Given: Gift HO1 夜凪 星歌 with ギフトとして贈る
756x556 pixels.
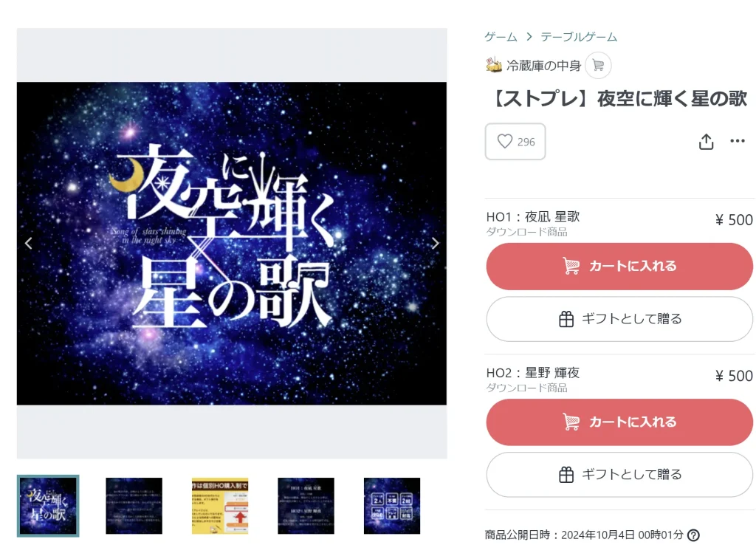Looking at the screenshot, I should pos(619,319).
